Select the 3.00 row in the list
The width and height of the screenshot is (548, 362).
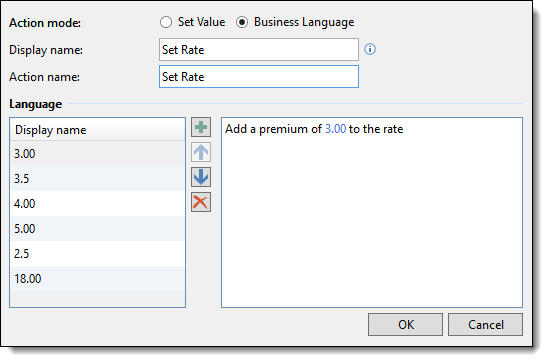pos(98,153)
